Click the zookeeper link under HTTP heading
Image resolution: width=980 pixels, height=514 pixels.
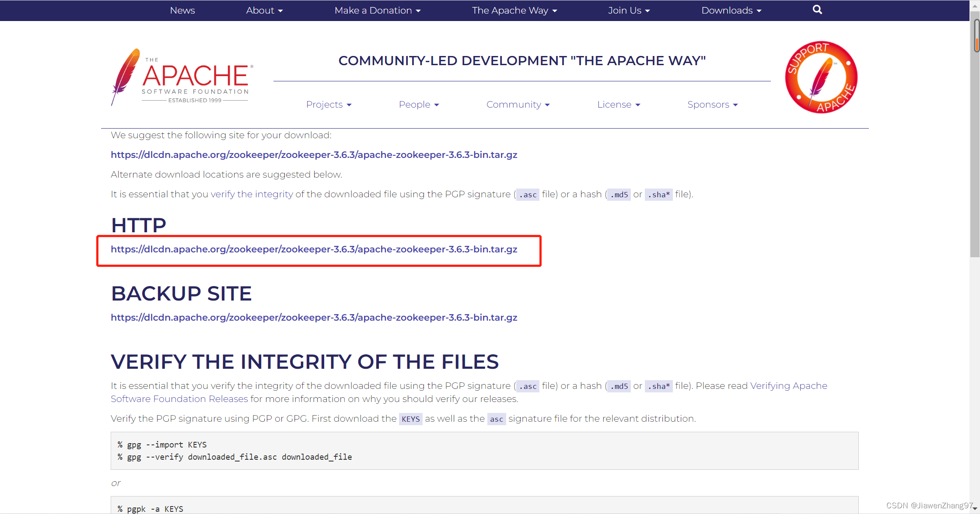314,249
